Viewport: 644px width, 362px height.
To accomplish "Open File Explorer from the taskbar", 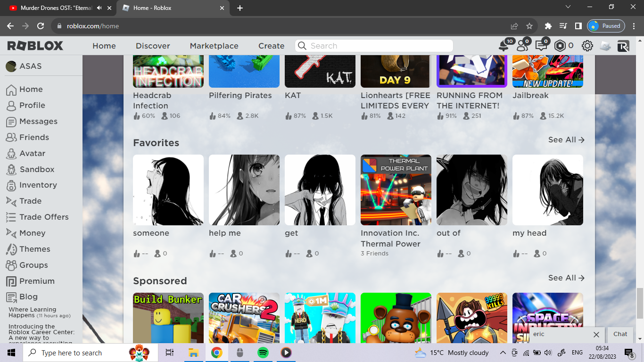I will pyautogui.click(x=193, y=353).
